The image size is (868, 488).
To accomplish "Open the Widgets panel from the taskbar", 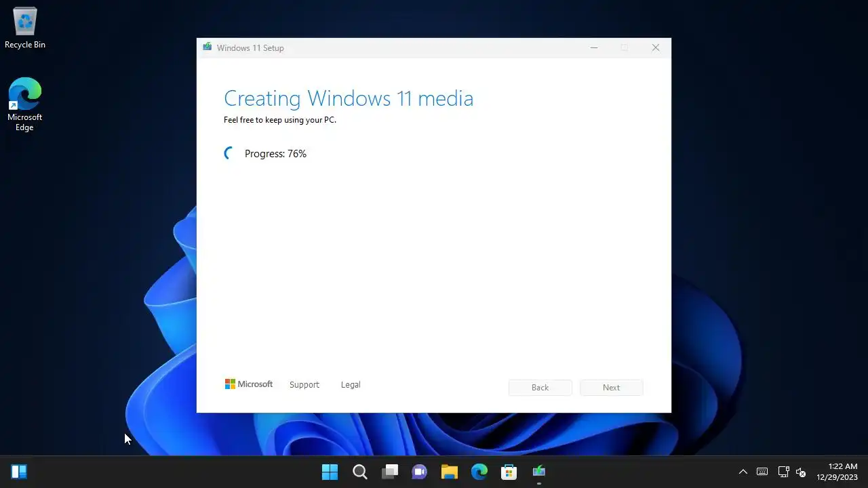I will pos(19,472).
